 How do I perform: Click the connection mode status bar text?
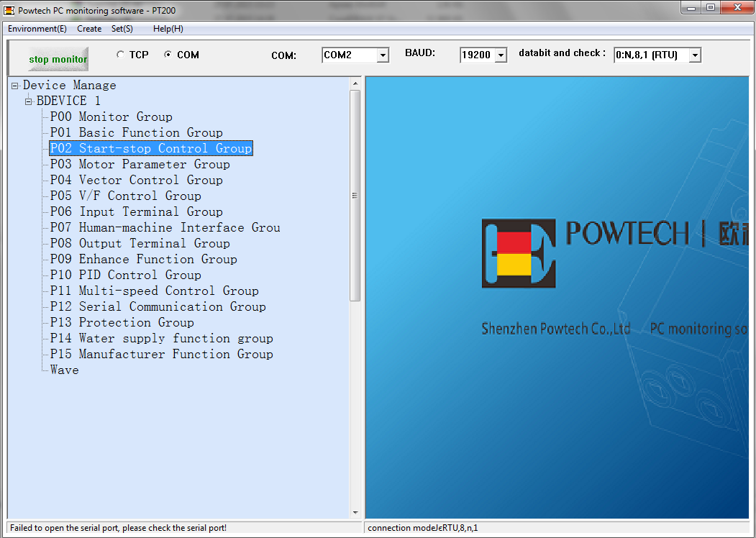(x=423, y=528)
